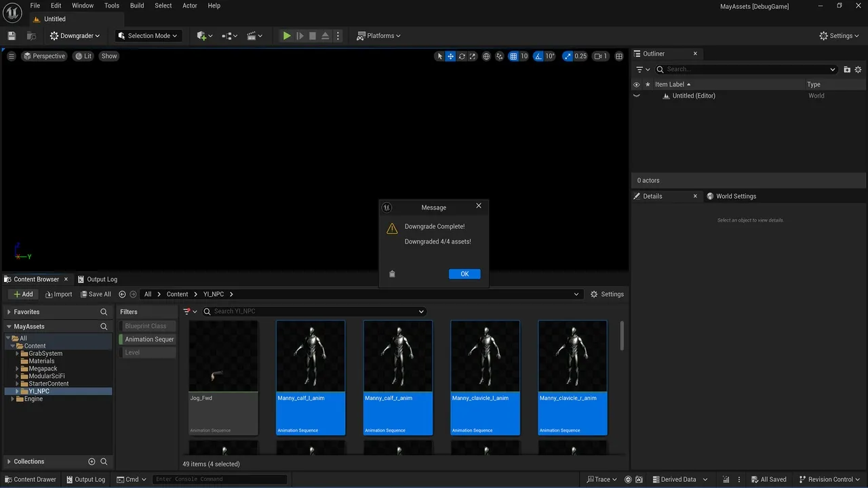
Task: Expand the GrabSystem folder arrow
Action: click(x=17, y=354)
